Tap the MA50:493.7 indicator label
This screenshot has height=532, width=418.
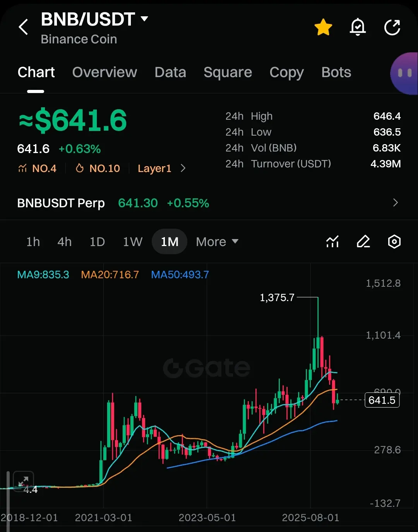coord(180,275)
